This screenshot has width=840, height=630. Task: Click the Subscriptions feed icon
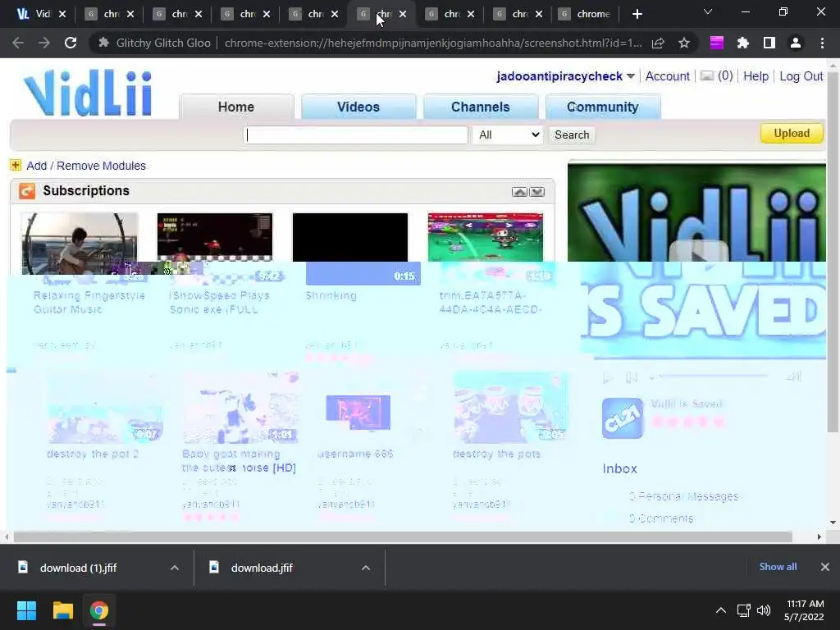click(27, 190)
